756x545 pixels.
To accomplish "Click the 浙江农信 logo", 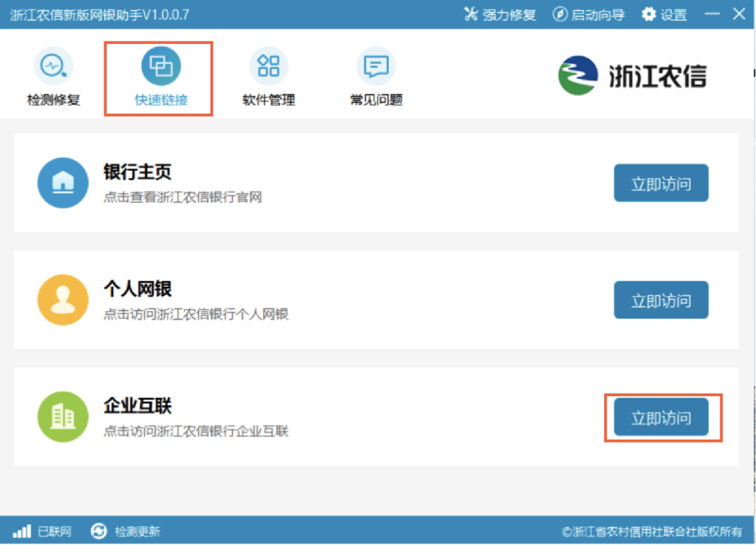I will pyautogui.click(x=632, y=75).
